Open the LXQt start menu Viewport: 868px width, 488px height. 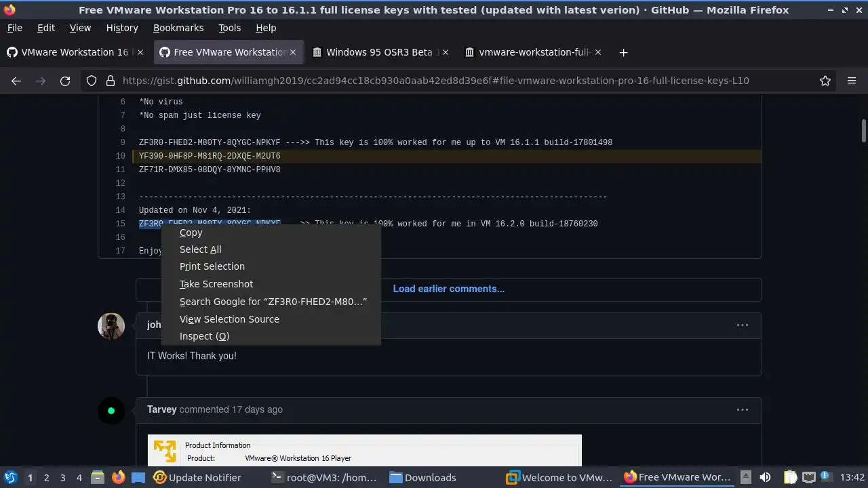[x=10, y=477]
